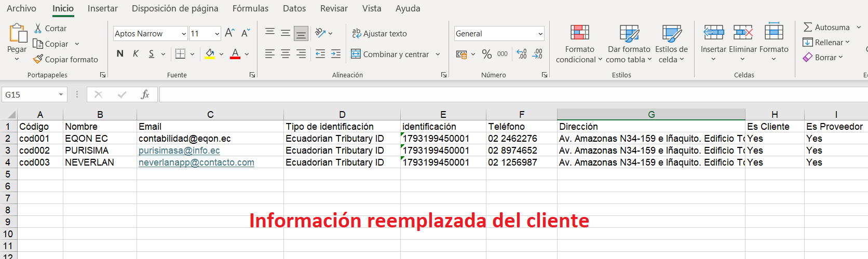Align text to top
This screenshot has width=868, height=259.
(x=270, y=33)
